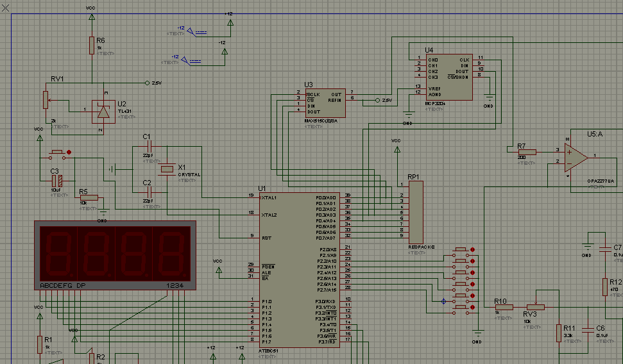Click the PSEN pin label on U1
Image resolution: width=623 pixels, height=364 pixels.
[268, 267]
